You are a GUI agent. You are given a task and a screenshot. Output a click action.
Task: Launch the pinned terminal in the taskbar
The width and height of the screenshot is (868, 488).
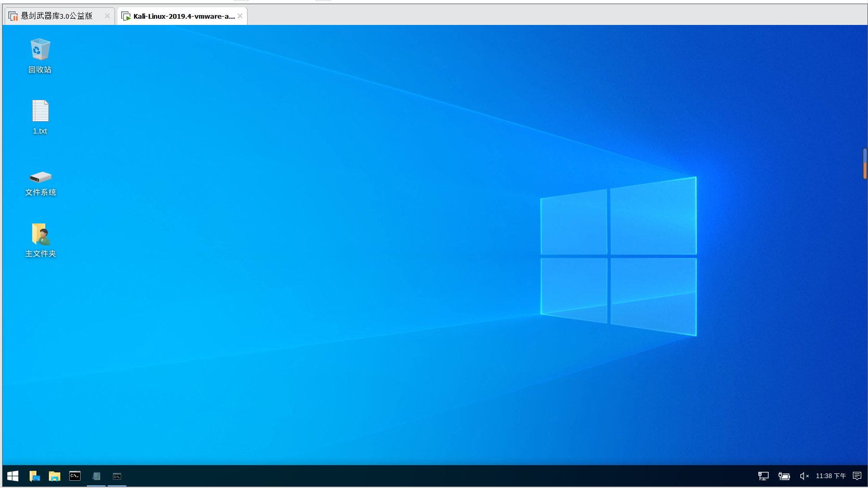coord(75,476)
